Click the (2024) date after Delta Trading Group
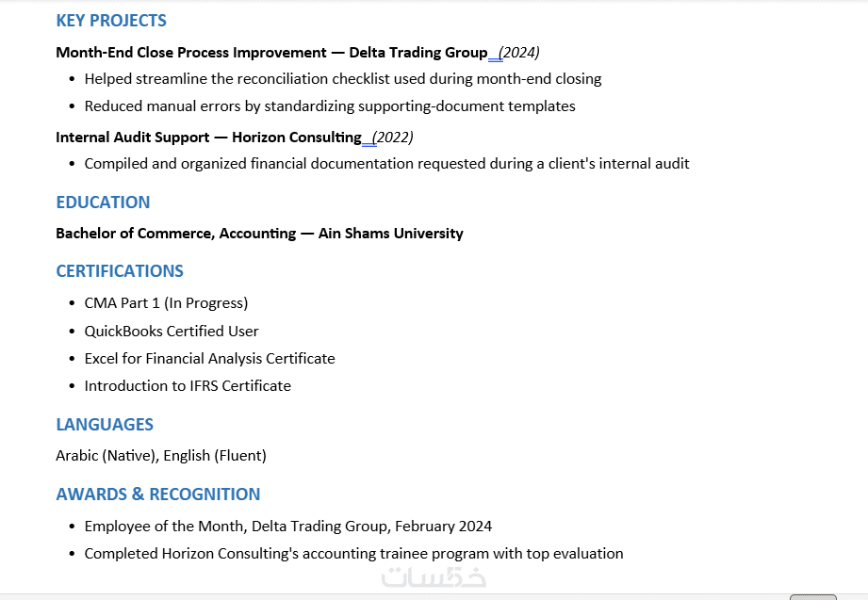868x600 pixels. pyautogui.click(x=518, y=53)
